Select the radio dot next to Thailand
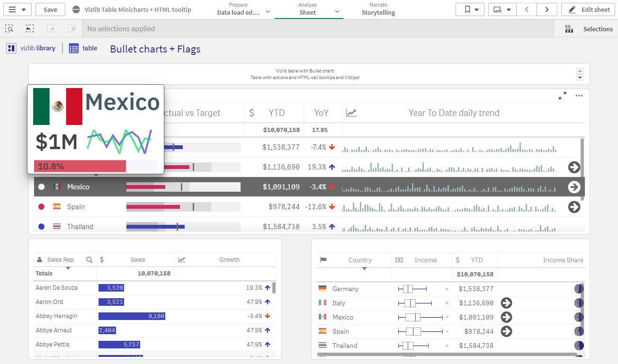Screen dimensions: 618x364 [x=42, y=226]
